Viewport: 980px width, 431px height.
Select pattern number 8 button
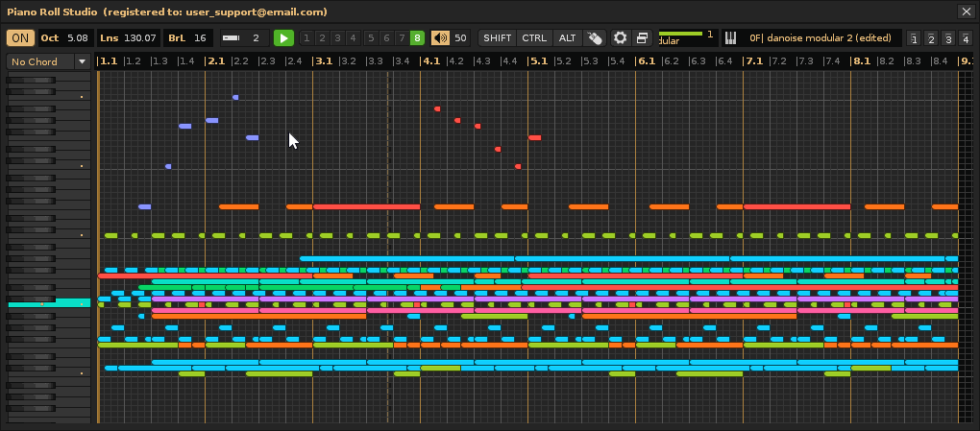point(417,38)
